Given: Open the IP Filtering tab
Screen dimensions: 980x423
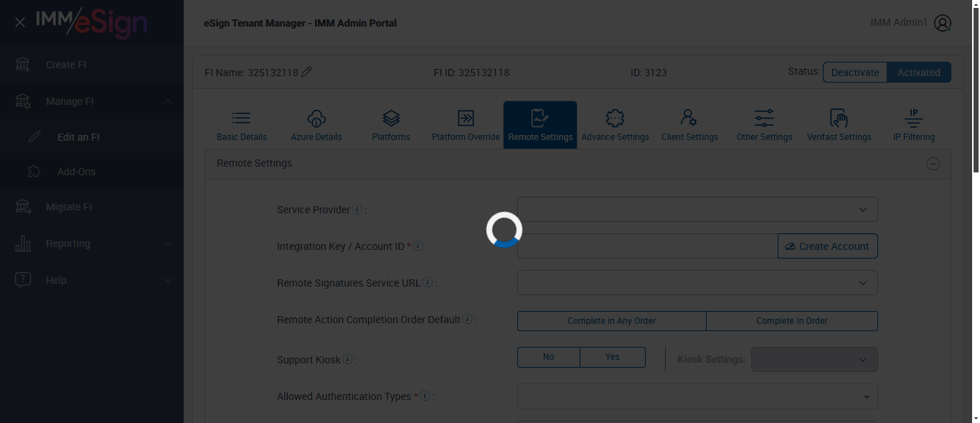Looking at the screenshot, I should click(913, 125).
